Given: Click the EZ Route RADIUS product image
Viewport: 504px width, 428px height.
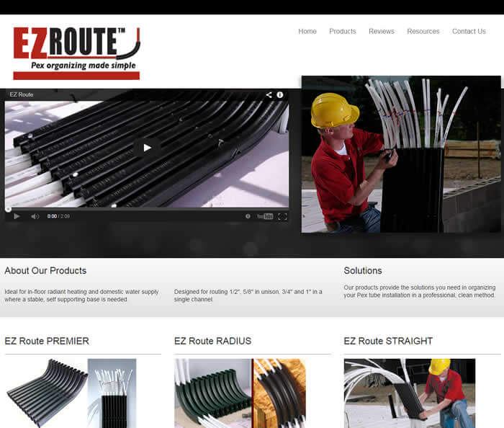Looking at the screenshot, I should (x=240, y=393).
